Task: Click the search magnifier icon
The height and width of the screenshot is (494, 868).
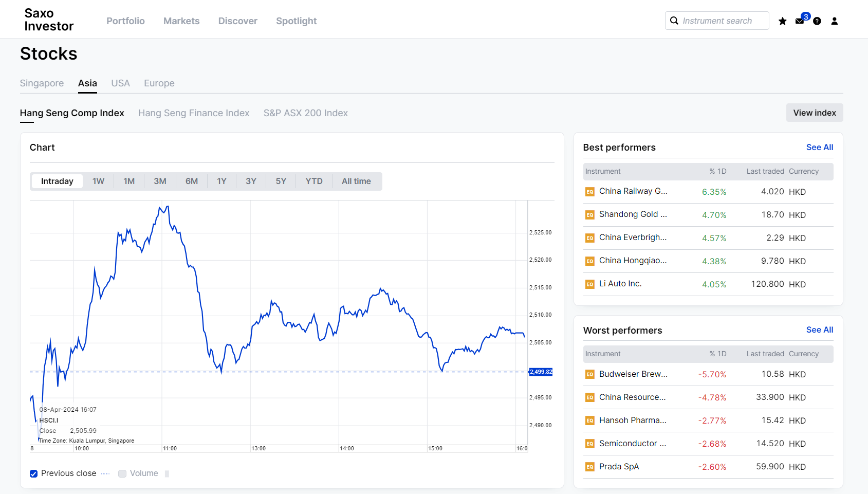Action: click(674, 21)
